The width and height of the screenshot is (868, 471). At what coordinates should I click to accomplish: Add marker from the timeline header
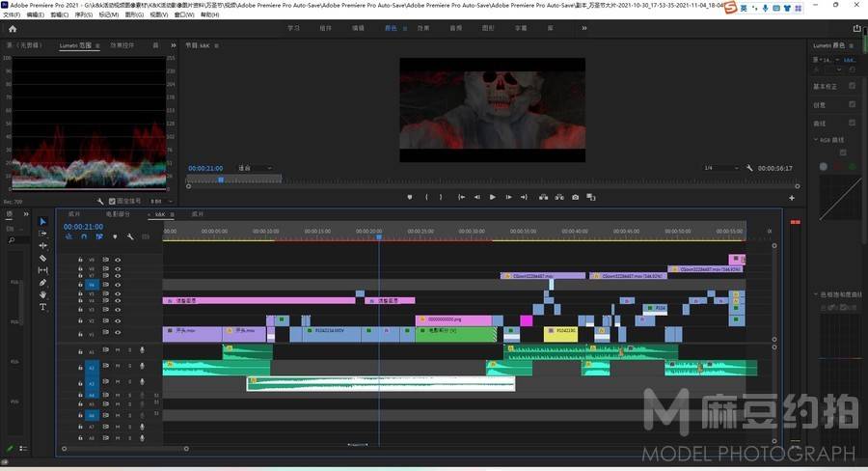(115, 236)
